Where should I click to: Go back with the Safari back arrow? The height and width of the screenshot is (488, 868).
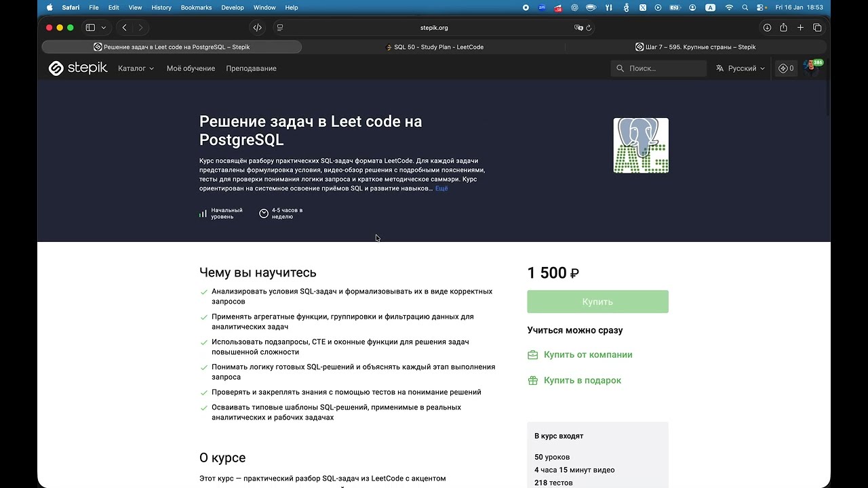pos(125,28)
